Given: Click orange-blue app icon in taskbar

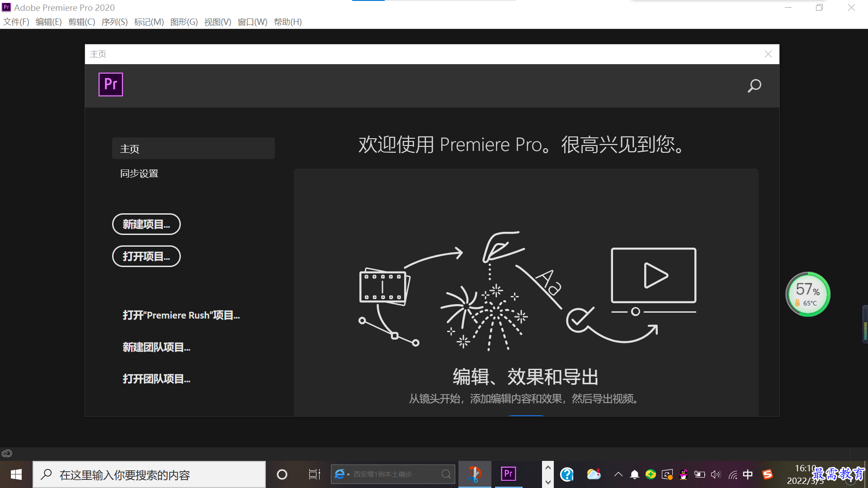Looking at the screenshot, I should click(475, 474).
